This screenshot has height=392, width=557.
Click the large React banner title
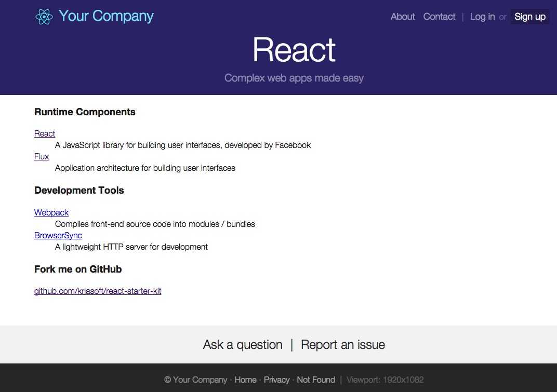[x=294, y=50]
